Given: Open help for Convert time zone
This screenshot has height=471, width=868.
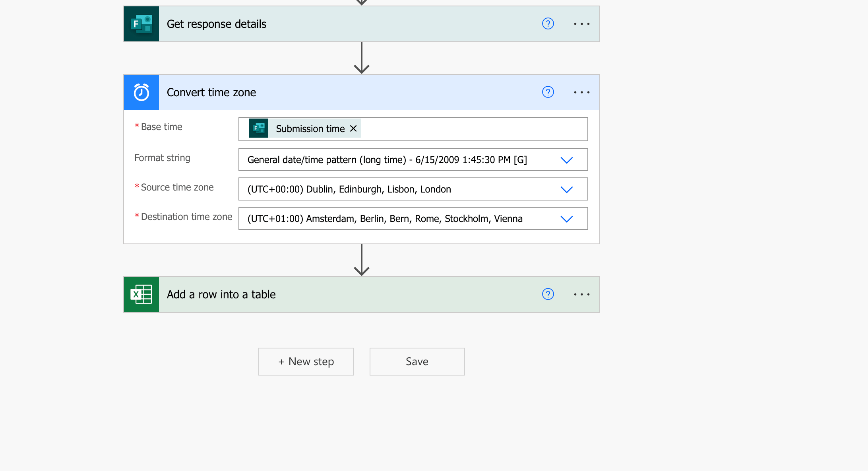Looking at the screenshot, I should [x=548, y=92].
